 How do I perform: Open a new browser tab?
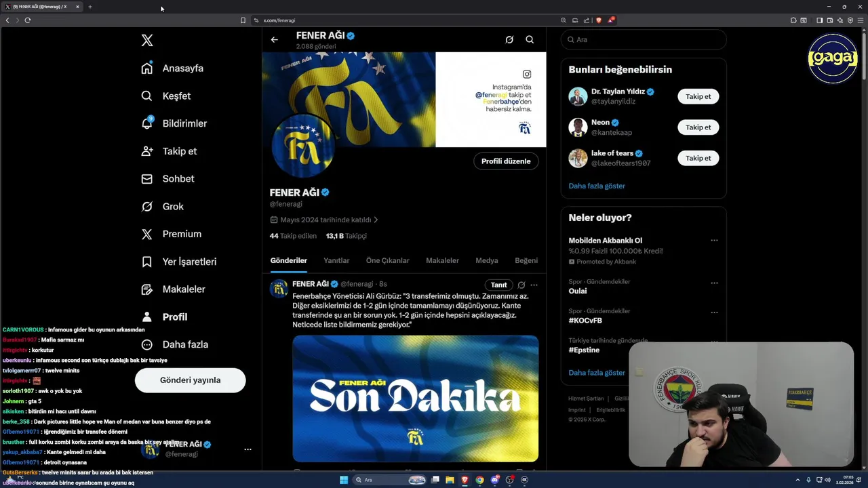(x=90, y=7)
